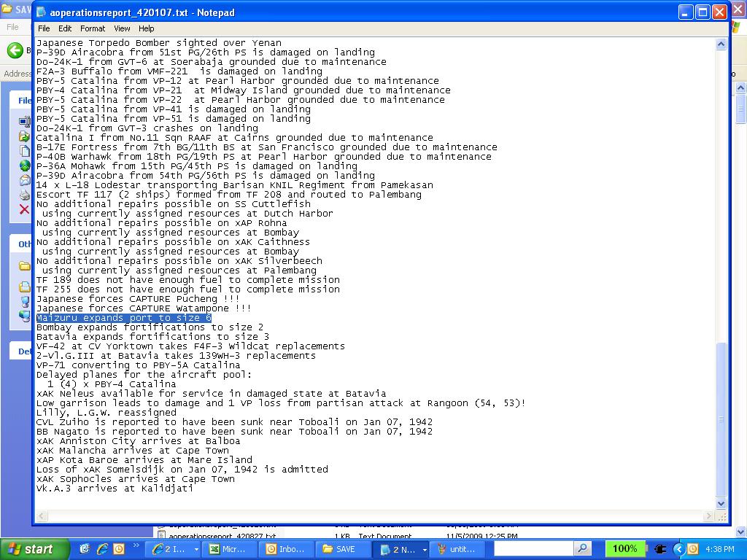Click line 'Lilly, L.G.W. reassigned'

107,413
